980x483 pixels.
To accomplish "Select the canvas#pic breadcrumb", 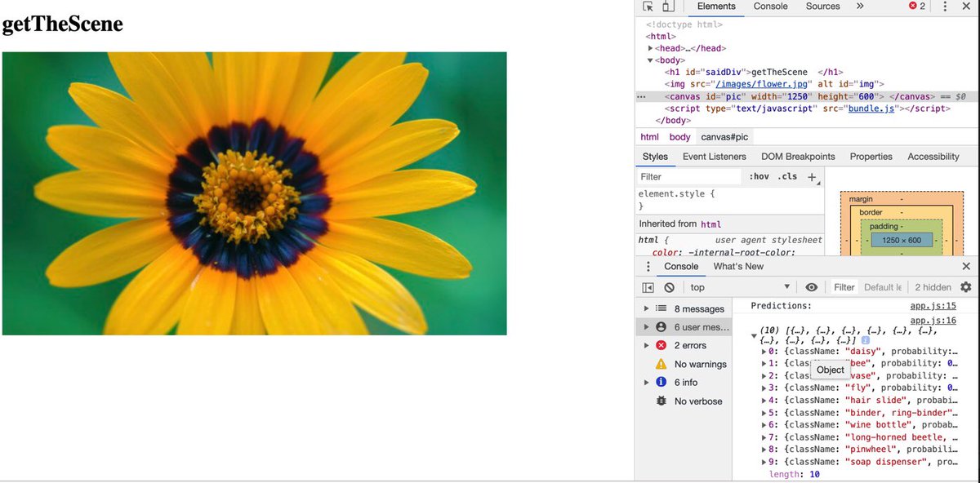I will [724, 137].
